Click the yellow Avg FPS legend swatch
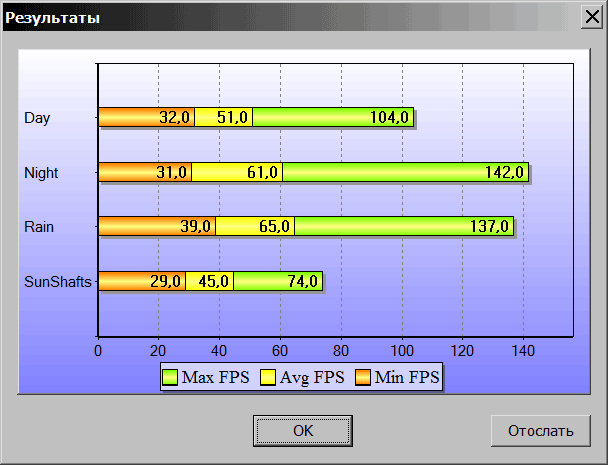 (x=268, y=377)
